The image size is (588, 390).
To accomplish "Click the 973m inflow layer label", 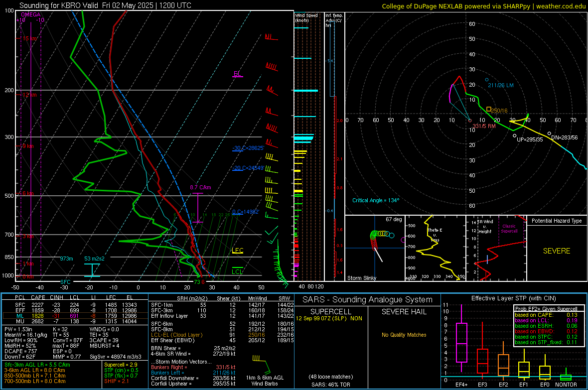I will 66,259.
